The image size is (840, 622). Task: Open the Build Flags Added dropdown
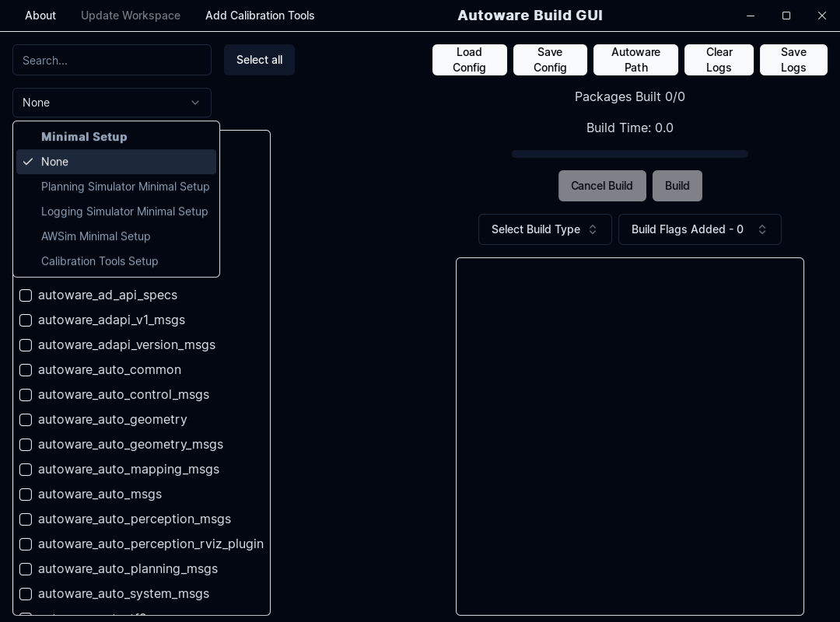(698, 229)
